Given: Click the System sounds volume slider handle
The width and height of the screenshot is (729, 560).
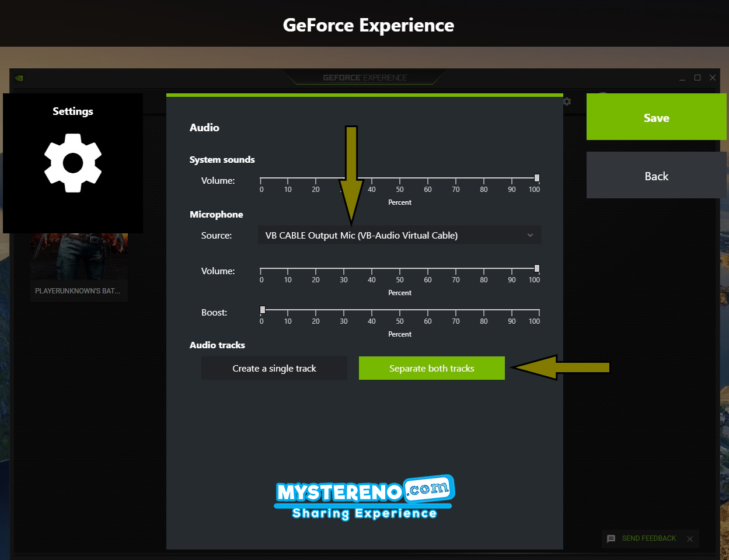Looking at the screenshot, I should click(535, 177).
